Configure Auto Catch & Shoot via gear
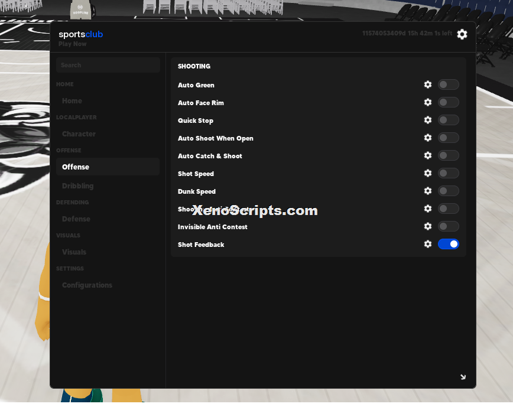The image size is (513, 420). [428, 155]
